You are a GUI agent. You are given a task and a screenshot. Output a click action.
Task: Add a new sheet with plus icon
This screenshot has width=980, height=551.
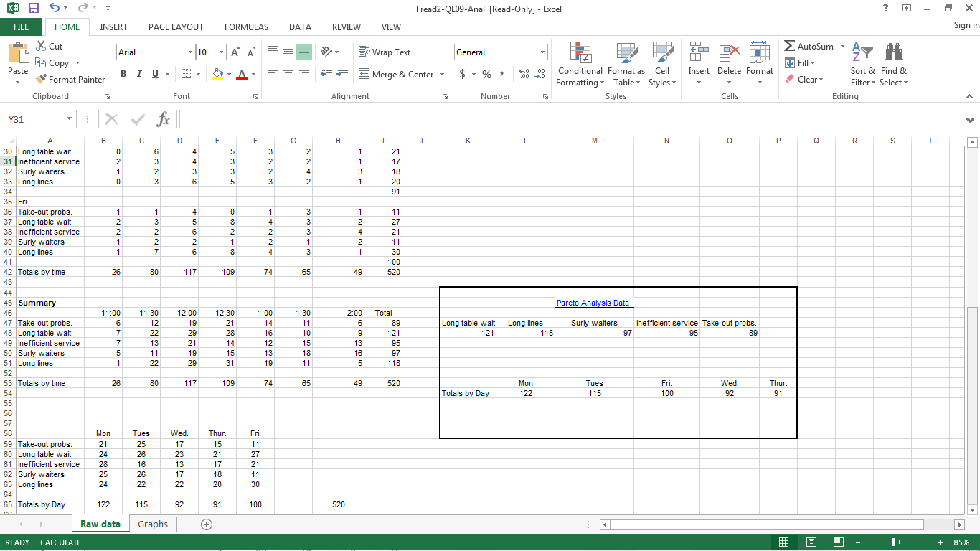tap(207, 524)
